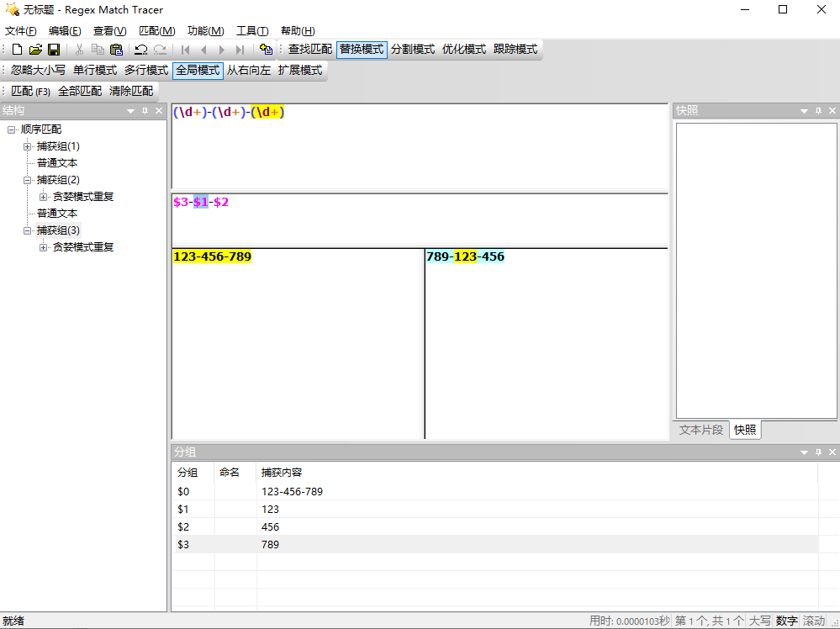Select the $2 row in 分组 list
Viewport: 840px width, 629px height.
(x=494, y=526)
